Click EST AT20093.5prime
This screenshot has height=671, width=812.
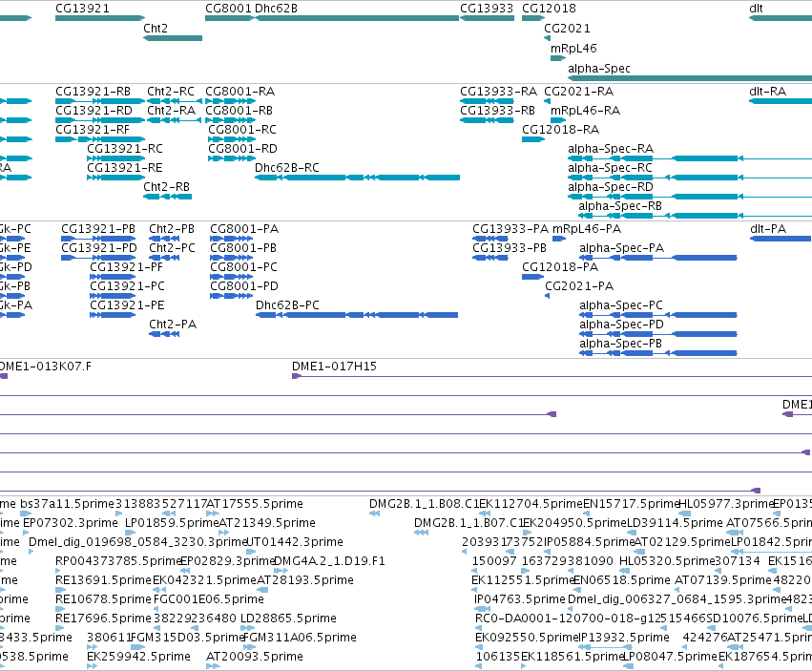pos(255,657)
